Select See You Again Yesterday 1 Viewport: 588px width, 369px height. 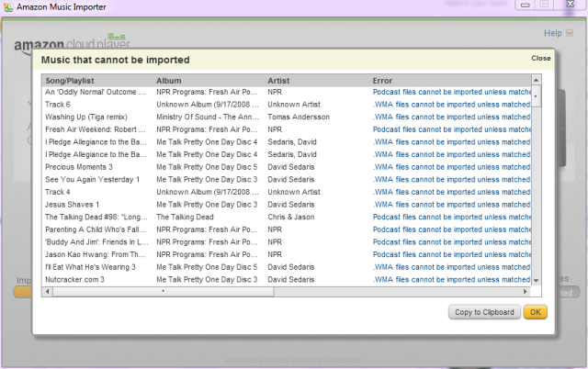tap(287, 179)
